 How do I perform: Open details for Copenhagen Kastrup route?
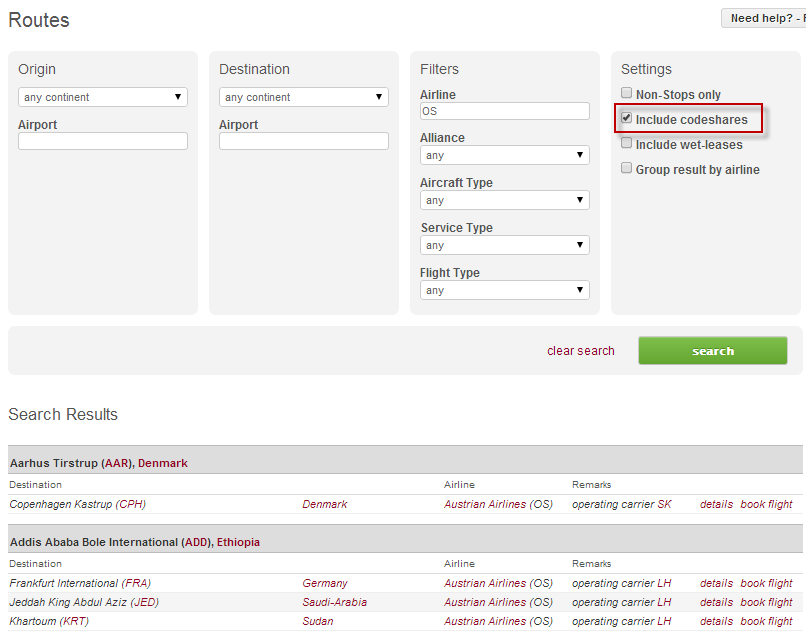[716, 504]
